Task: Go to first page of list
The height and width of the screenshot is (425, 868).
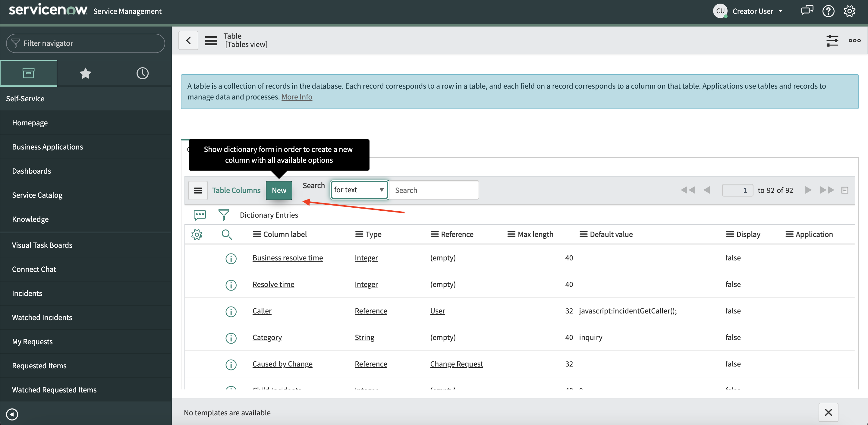Action: coord(688,190)
